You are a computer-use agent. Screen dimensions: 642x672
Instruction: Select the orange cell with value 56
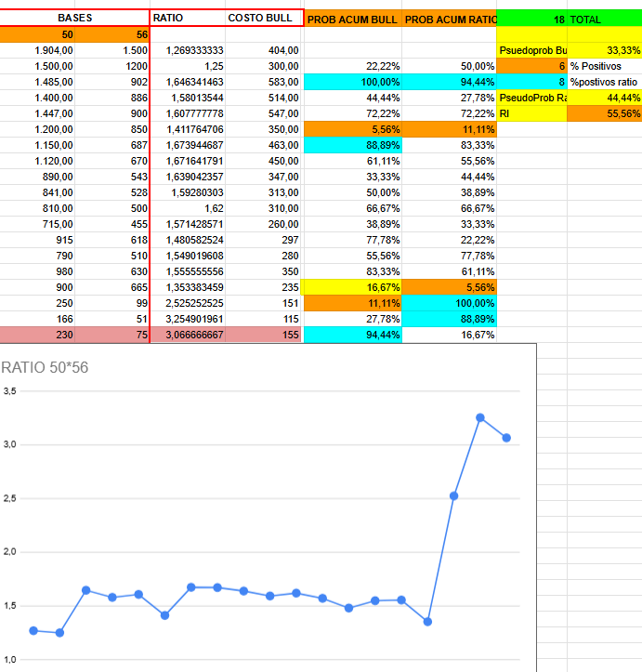[x=112, y=34]
